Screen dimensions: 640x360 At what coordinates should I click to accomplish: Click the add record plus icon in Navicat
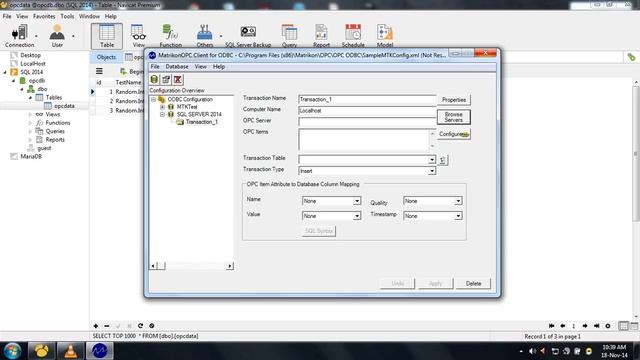[96, 326]
